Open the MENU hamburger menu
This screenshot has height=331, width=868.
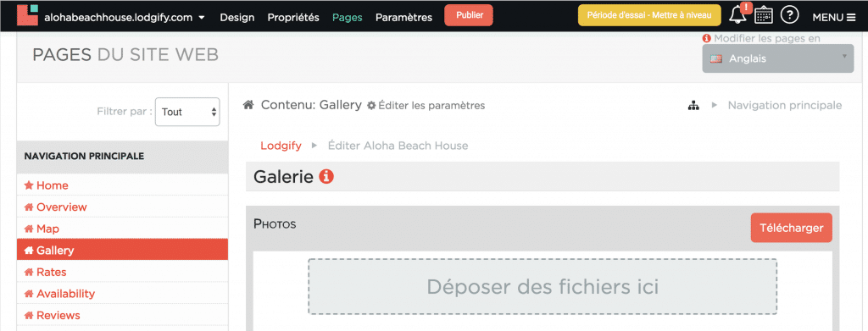[x=834, y=17]
